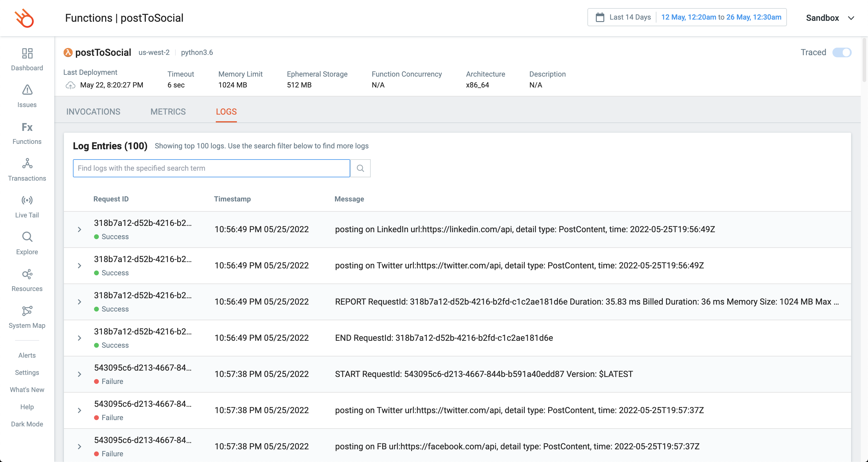Switch to the INVOCATIONS tab

tap(93, 112)
